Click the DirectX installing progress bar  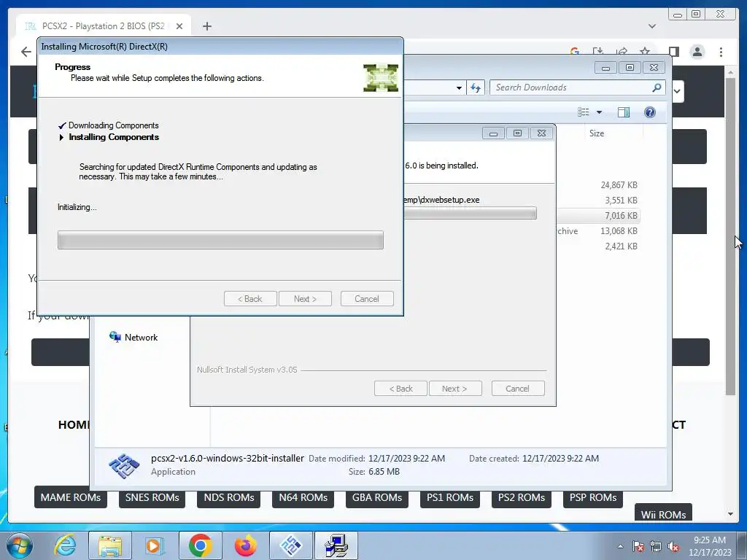pos(220,240)
